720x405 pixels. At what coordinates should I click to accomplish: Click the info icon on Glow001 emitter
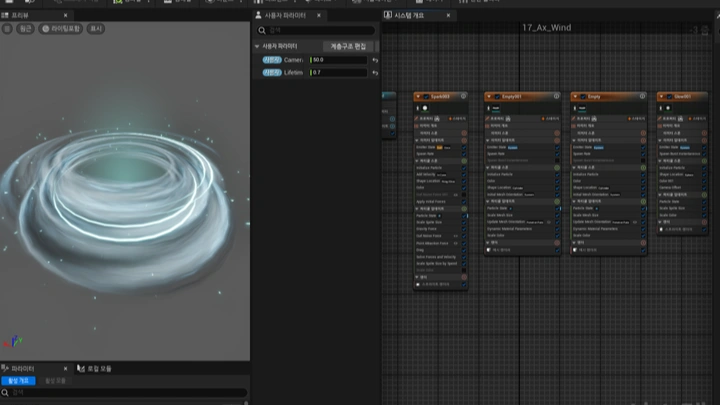coord(702,96)
